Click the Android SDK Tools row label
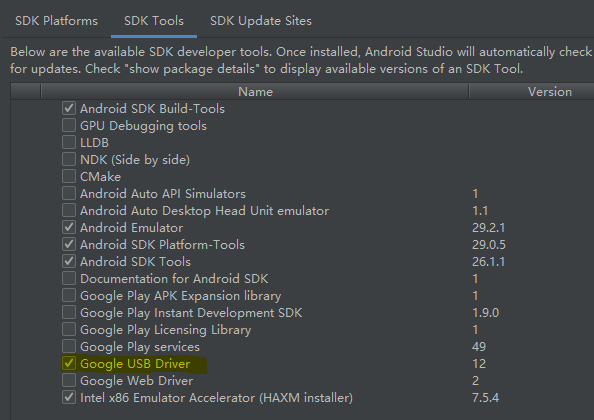 click(x=135, y=262)
